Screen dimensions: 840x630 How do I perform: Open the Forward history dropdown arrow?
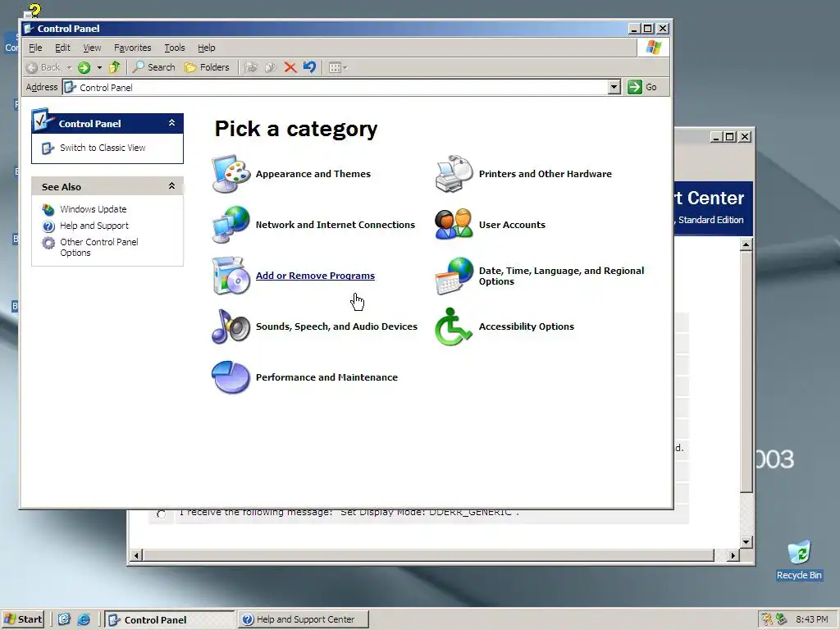(99, 67)
